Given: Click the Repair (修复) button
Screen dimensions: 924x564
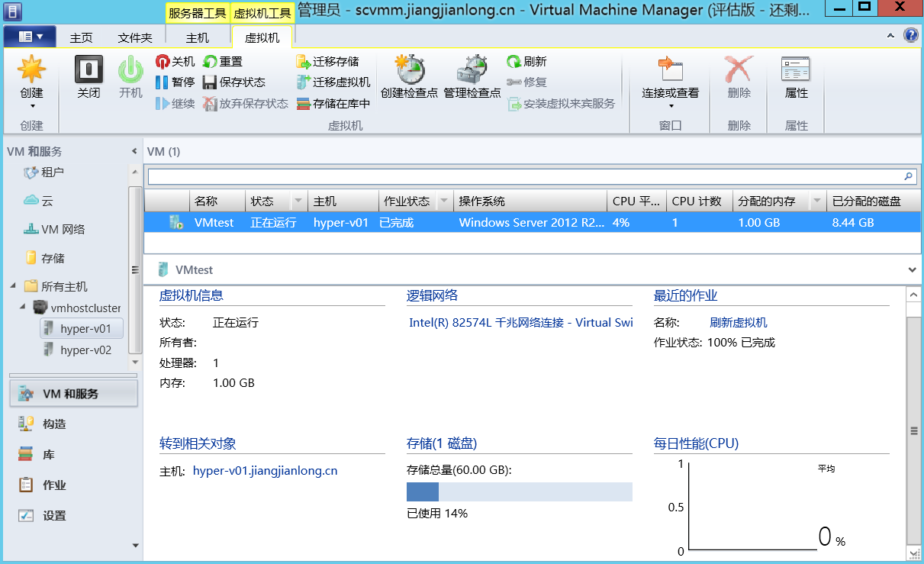Looking at the screenshot, I should (526, 82).
